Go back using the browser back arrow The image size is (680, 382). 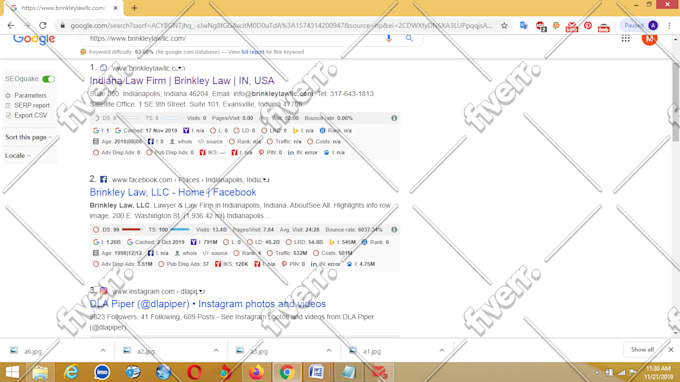11,26
